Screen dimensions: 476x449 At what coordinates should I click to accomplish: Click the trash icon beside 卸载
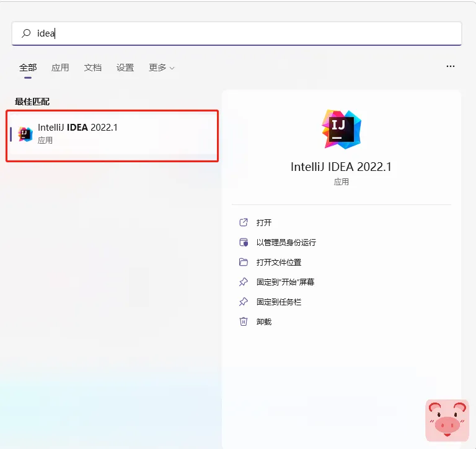tap(244, 321)
